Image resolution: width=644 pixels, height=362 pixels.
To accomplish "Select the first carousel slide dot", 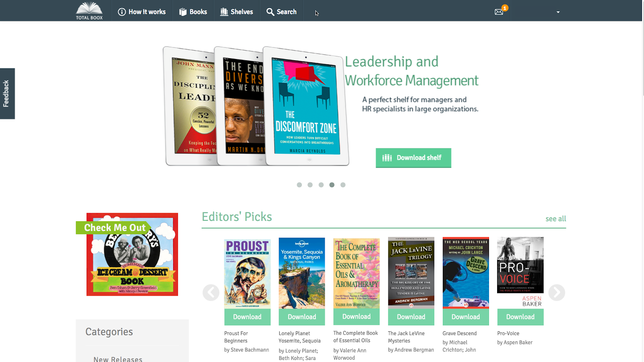I will pyautogui.click(x=299, y=185).
